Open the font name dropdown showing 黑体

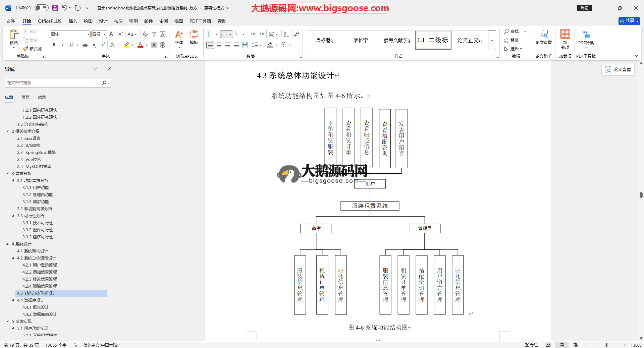click(70, 34)
